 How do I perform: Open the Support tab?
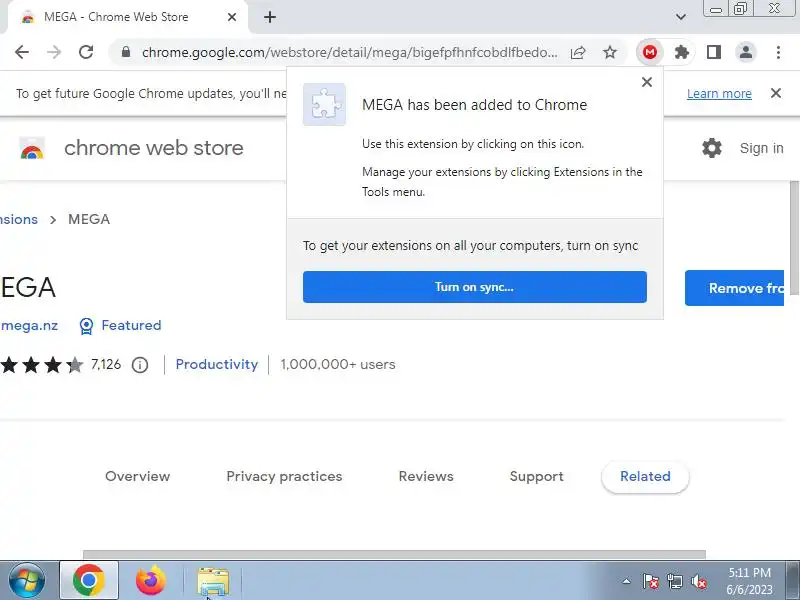tap(537, 477)
